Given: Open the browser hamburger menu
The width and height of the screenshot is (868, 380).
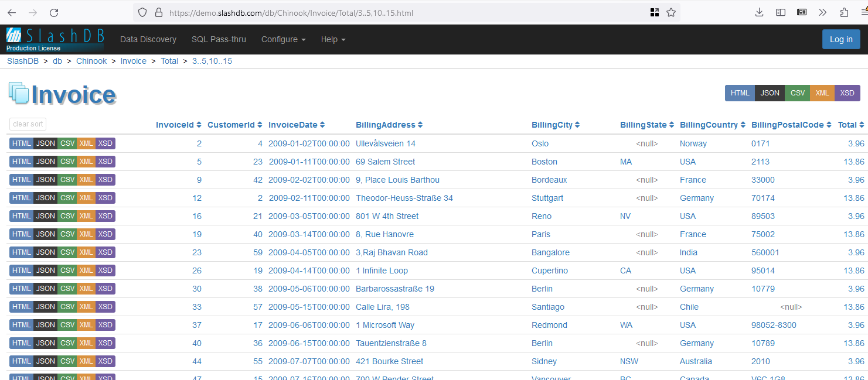Looking at the screenshot, I should tap(863, 12).
